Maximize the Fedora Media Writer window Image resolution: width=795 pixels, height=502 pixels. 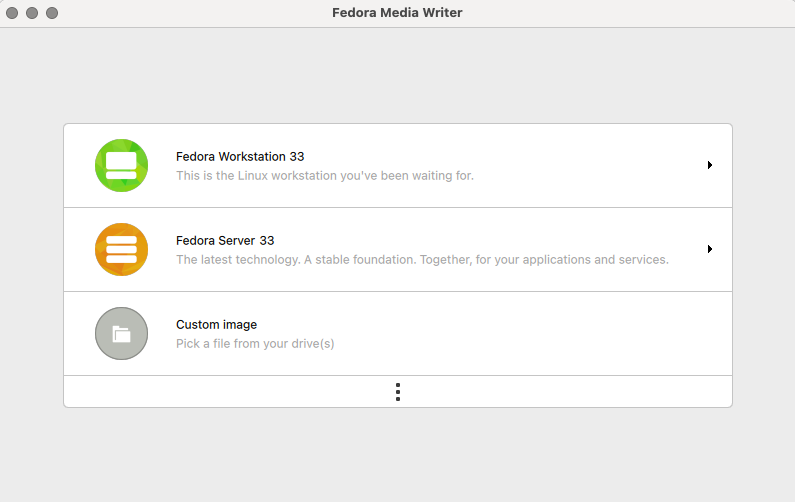click(x=52, y=13)
